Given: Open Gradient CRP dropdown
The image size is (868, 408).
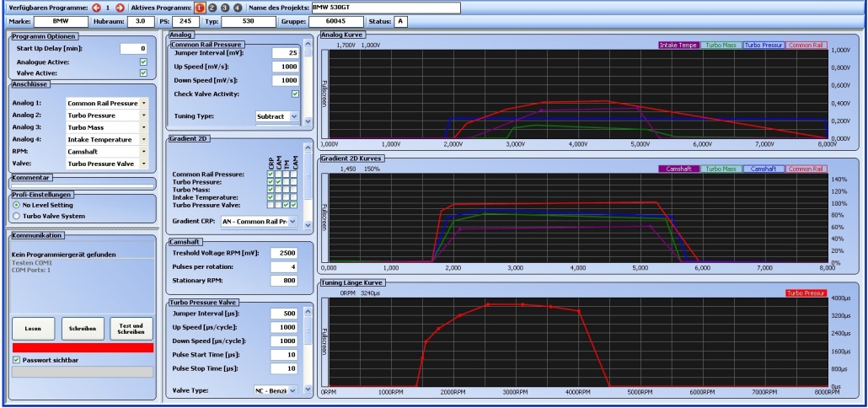Looking at the screenshot, I should pos(292,222).
